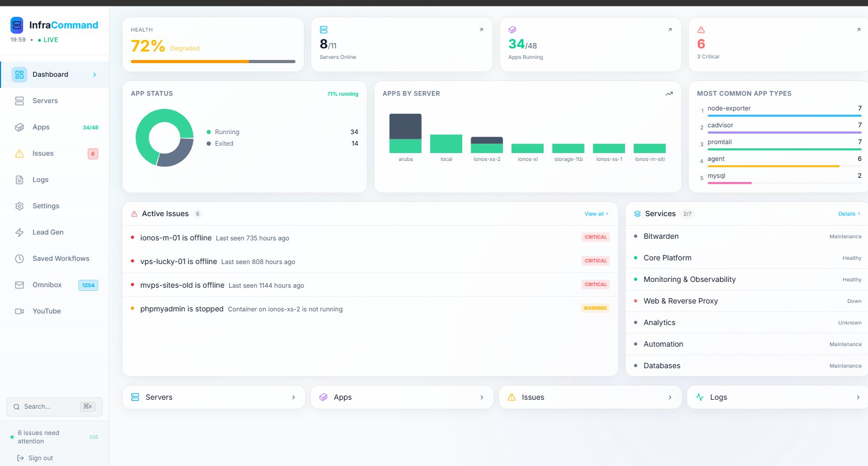Click the Health progress bar

(213, 62)
